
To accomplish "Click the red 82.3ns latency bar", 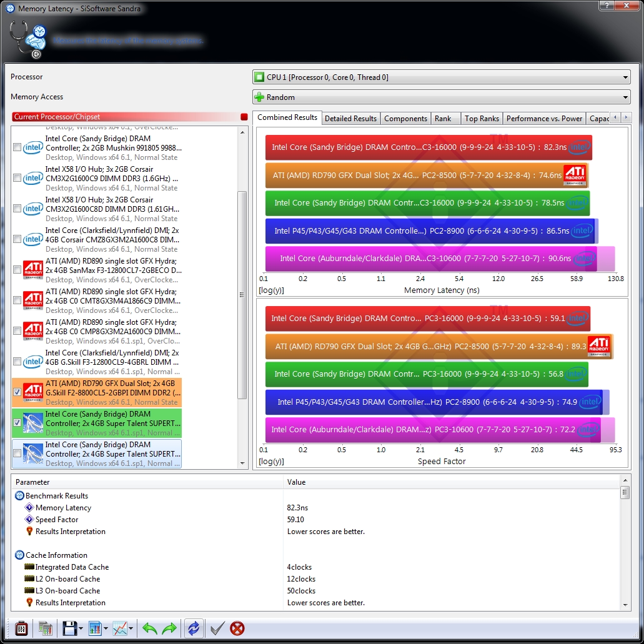I will click(429, 147).
